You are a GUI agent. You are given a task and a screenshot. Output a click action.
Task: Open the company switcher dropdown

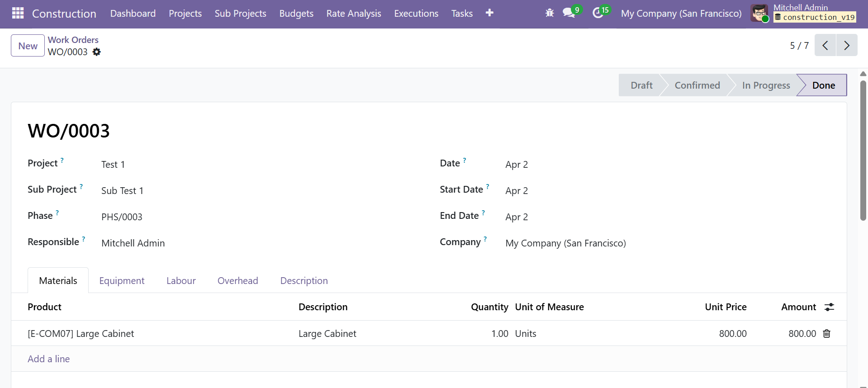point(681,14)
